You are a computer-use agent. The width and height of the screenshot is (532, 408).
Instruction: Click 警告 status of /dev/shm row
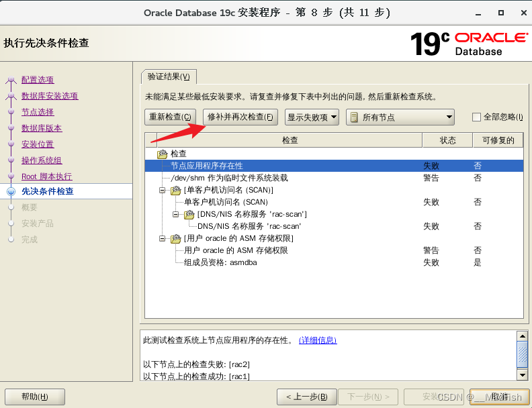point(431,178)
